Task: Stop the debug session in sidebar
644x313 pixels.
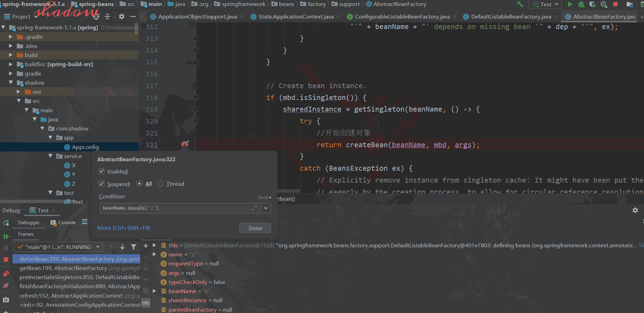Action: tap(6, 259)
